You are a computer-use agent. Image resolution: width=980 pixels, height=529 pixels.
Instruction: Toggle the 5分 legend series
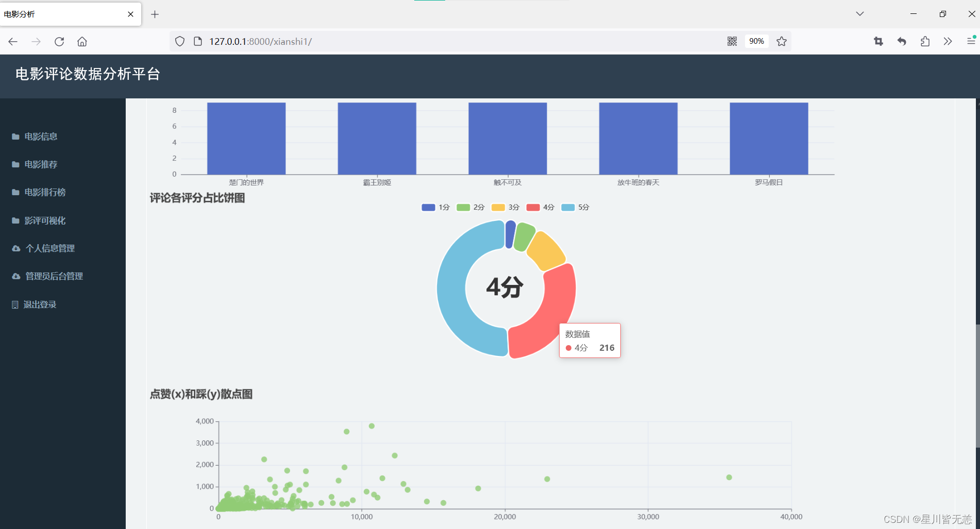point(575,208)
